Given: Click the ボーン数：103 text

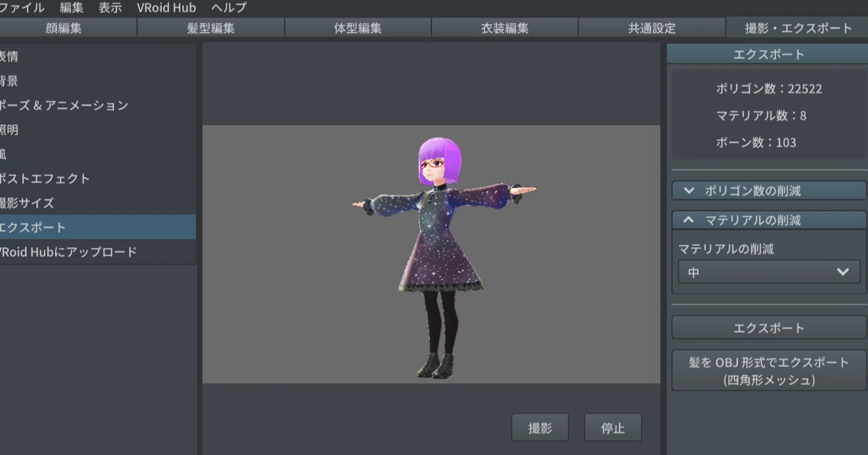Looking at the screenshot, I should (x=756, y=142).
